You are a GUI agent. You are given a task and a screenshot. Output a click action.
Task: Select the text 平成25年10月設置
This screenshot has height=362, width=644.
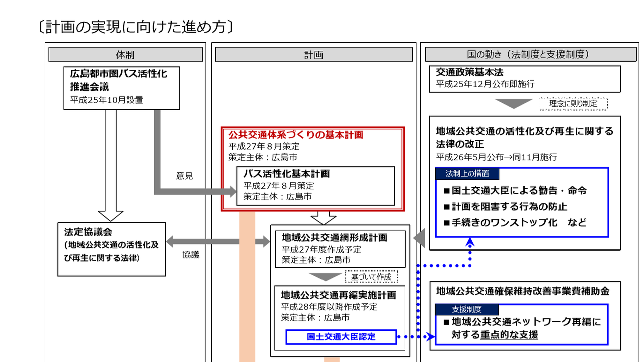click(107, 100)
